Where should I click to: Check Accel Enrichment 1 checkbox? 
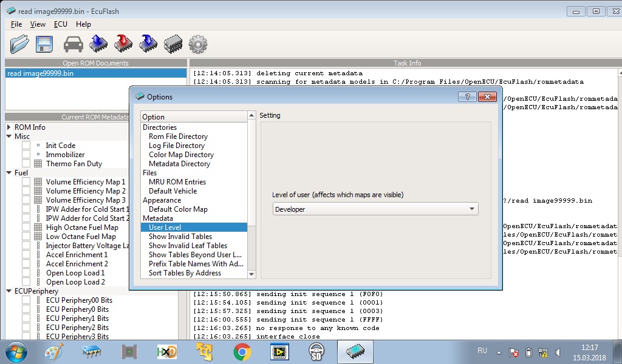pyautogui.click(x=26, y=254)
